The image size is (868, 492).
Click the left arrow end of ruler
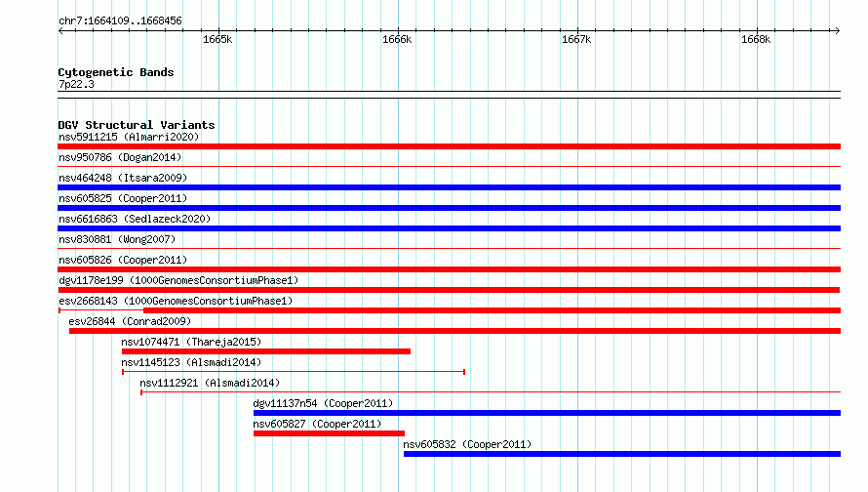(x=60, y=31)
